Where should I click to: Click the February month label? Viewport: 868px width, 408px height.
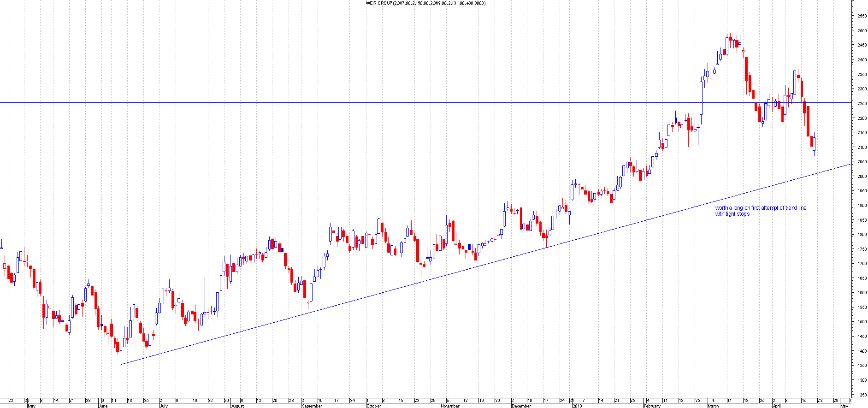[x=652, y=406]
